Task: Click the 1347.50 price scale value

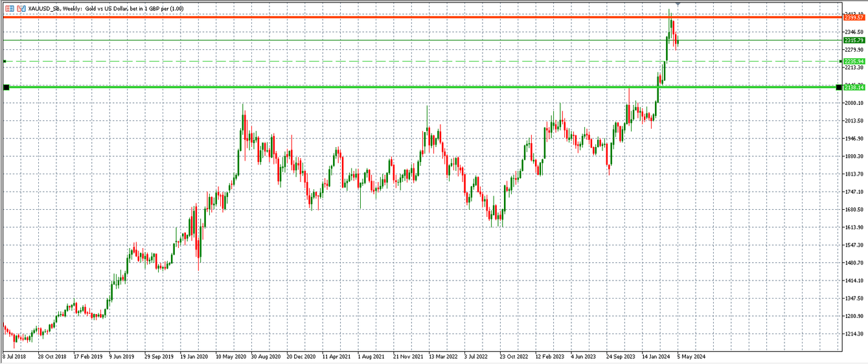Action: tap(854, 299)
